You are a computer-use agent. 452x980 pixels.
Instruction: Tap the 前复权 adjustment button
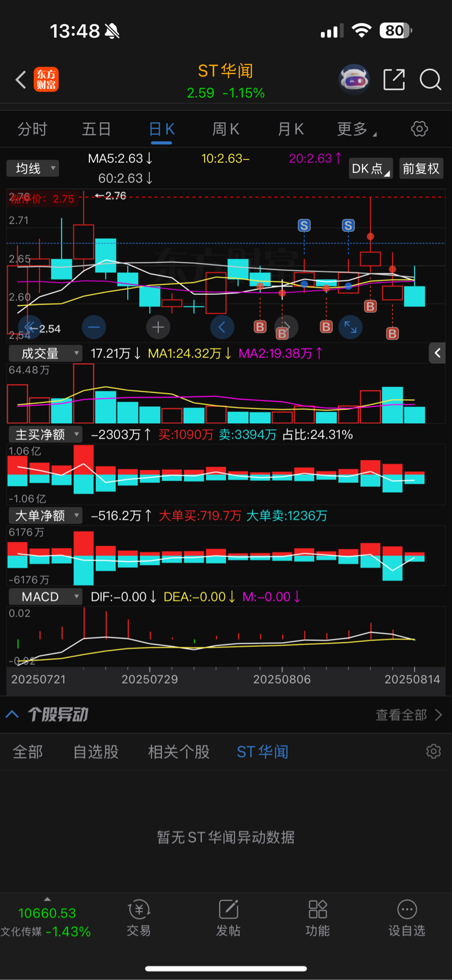pos(421,169)
